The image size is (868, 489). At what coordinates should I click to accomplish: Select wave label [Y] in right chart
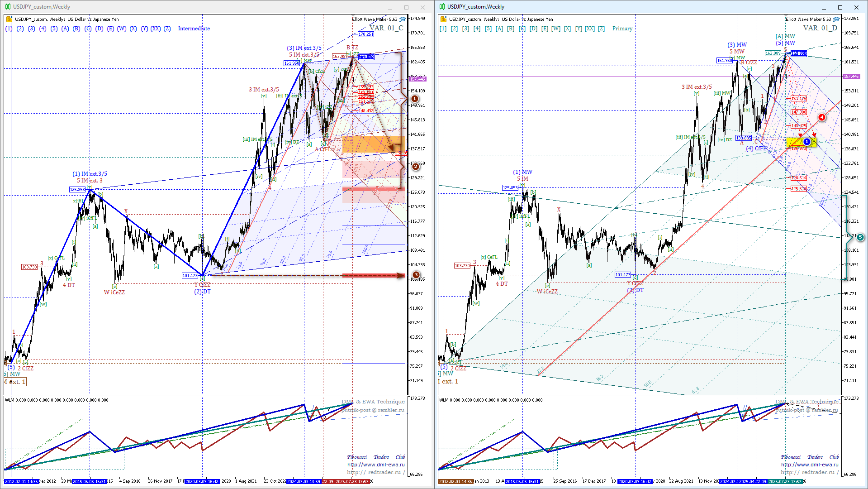579,29
